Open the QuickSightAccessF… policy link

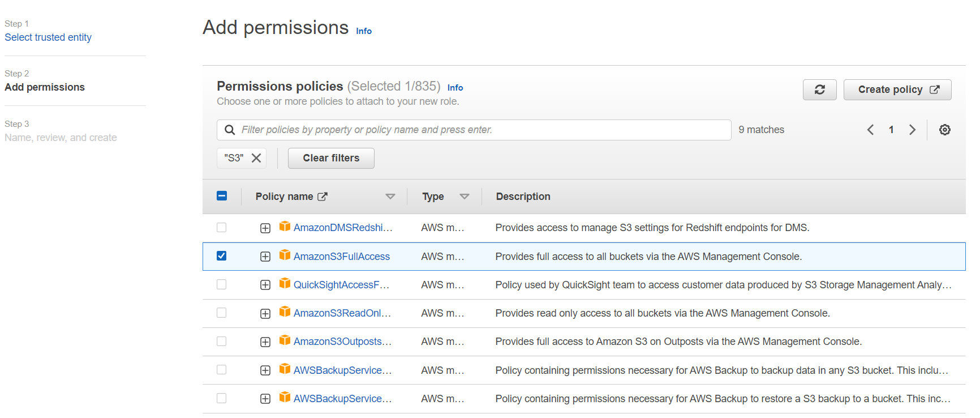[341, 285]
